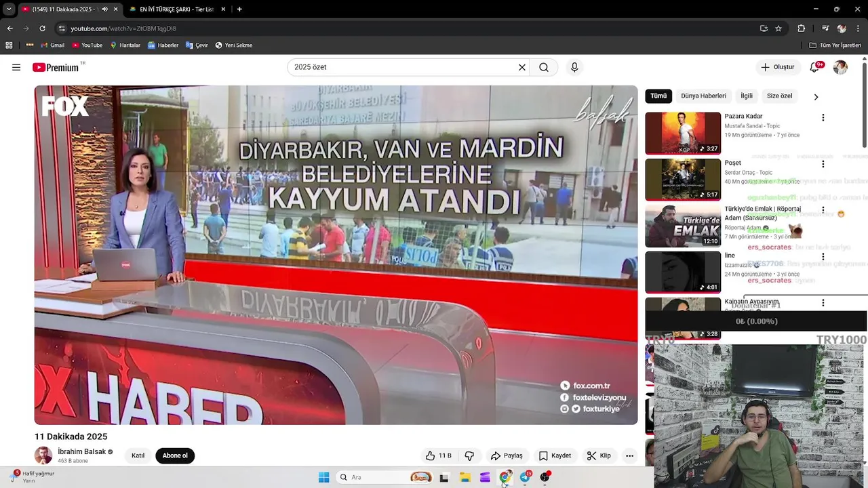Expand the Chrome tab search dropdown
This screenshot has height=488, width=868.
coord(9,9)
